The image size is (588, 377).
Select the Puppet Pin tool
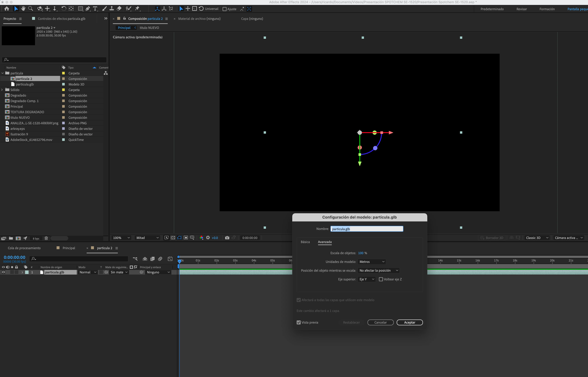(x=137, y=9)
